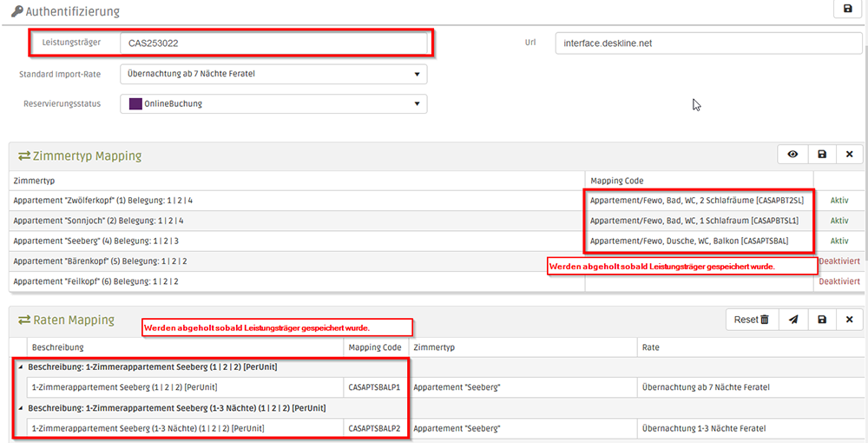Image resolution: width=868 pixels, height=443 pixels.
Task: Close the Zimmertyp Mapping panel with X
Action: tap(849, 155)
